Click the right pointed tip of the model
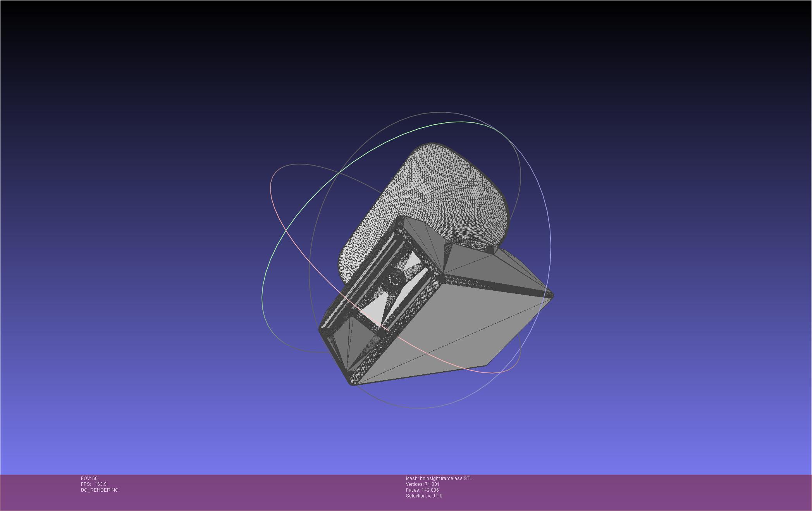The height and width of the screenshot is (511, 812). click(551, 296)
